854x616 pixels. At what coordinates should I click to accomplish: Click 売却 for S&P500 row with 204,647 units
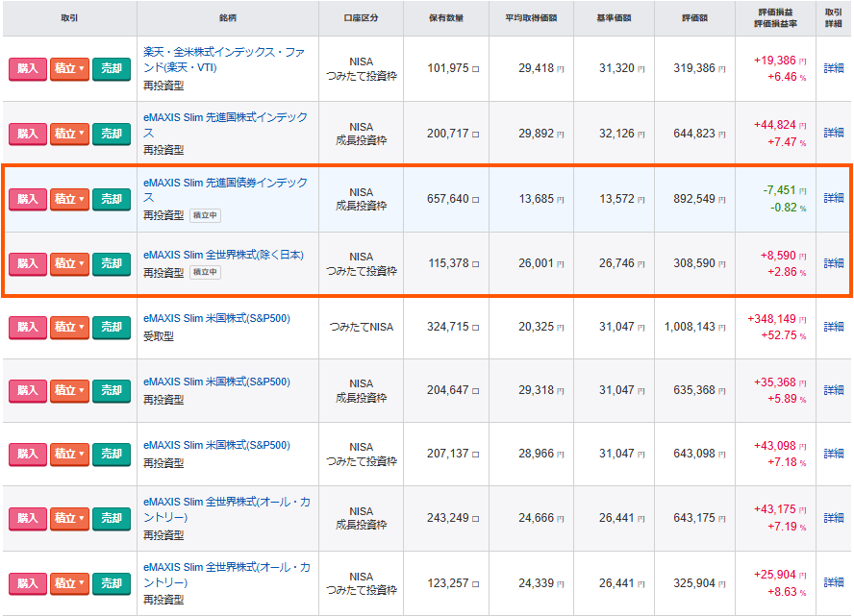[x=112, y=391]
